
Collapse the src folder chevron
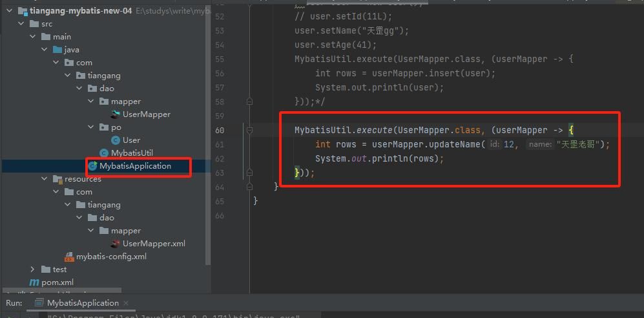point(21,24)
